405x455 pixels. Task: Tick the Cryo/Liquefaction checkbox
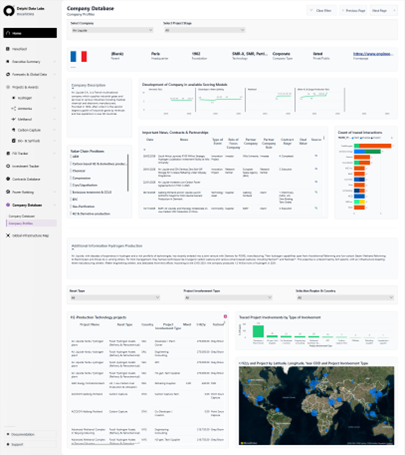[71, 185]
